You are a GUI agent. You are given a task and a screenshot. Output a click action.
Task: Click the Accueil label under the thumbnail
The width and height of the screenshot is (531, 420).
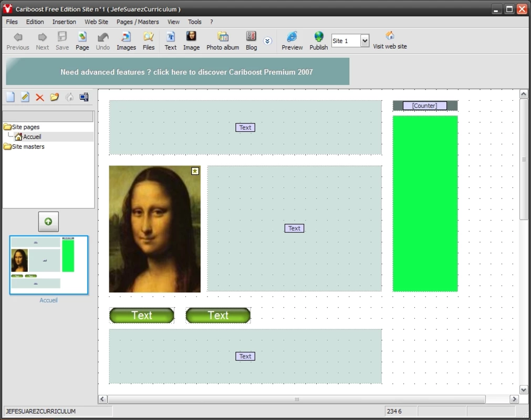(x=48, y=300)
